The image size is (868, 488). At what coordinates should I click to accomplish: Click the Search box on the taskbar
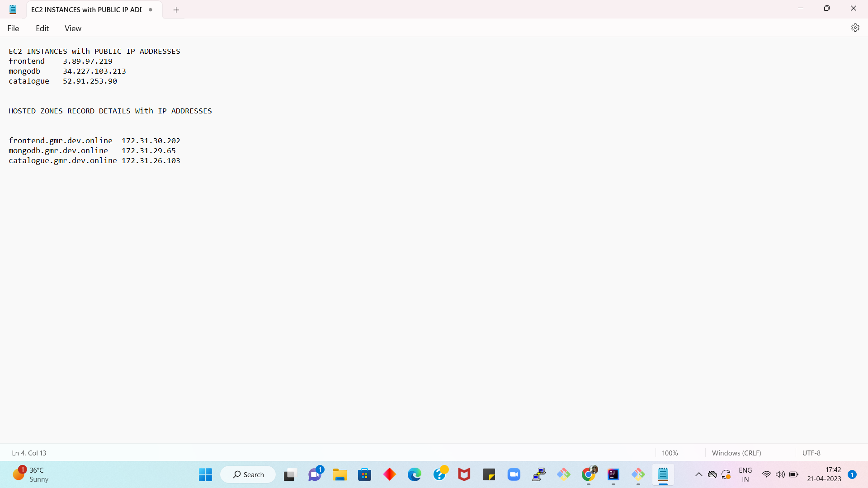pyautogui.click(x=247, y=474)
